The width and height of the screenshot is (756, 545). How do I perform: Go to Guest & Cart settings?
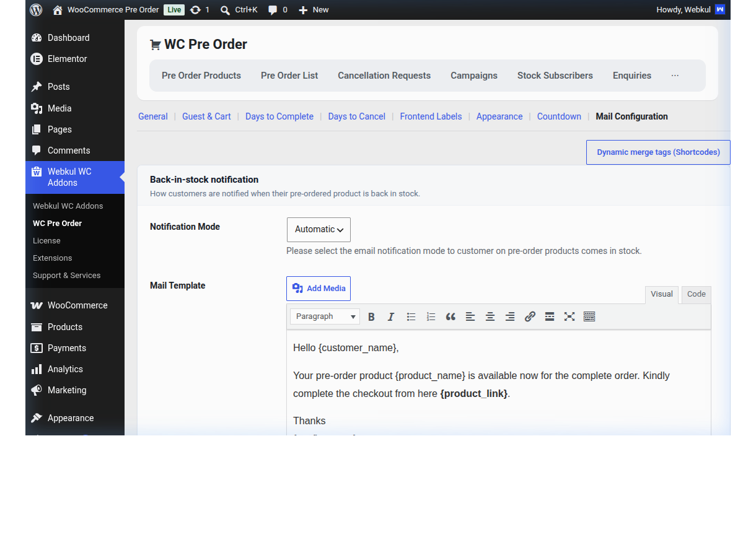pos(206,116)
